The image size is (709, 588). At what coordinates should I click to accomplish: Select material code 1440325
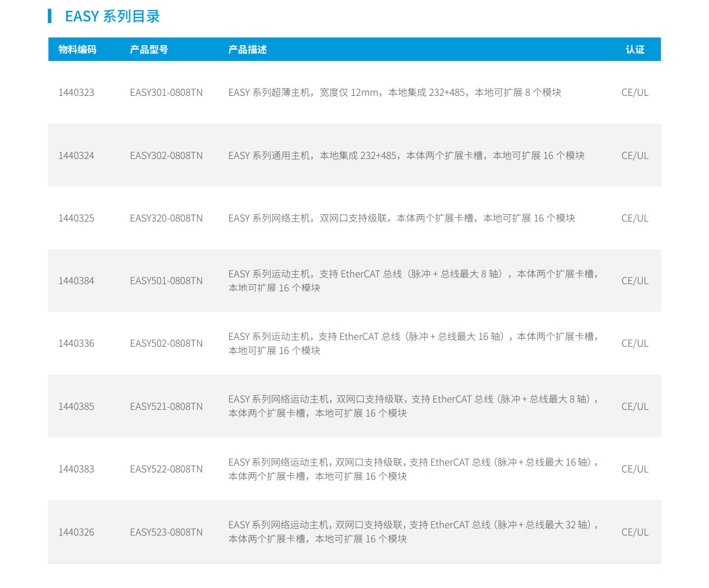coord(76,218)
